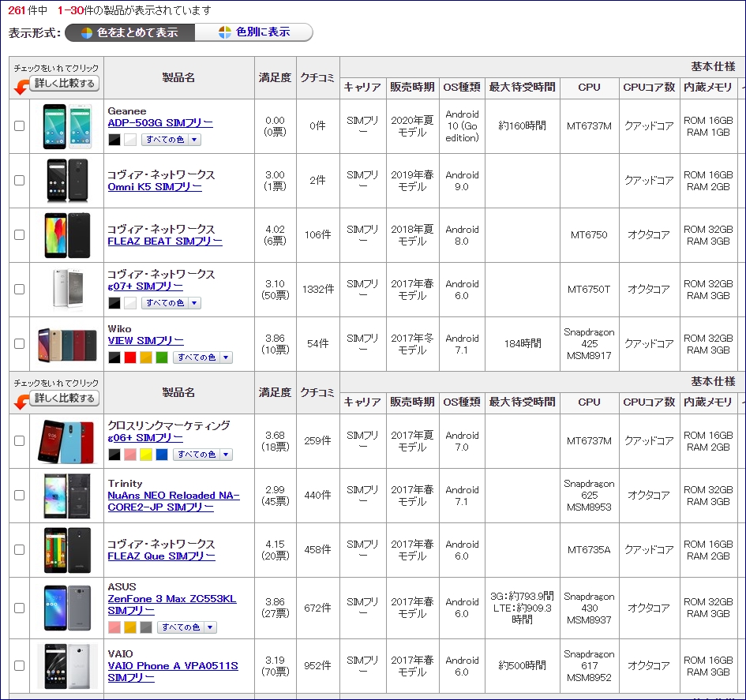This screenshot has width=746, height=700.
Task: Check the g07+ SIMフリー row box
Action: (19, 289)
